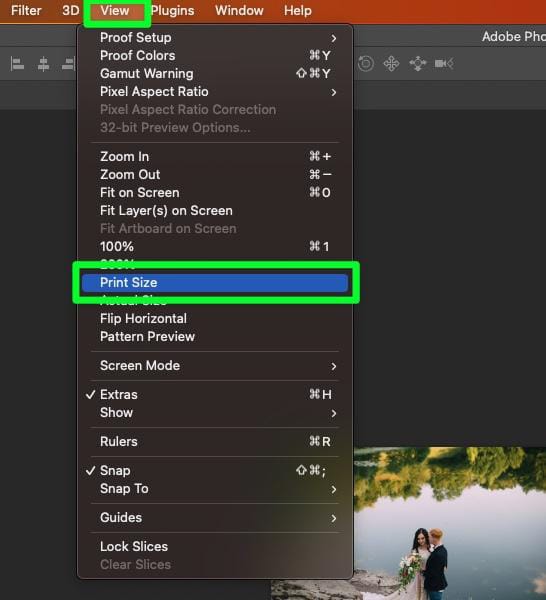Click the 3D pan icon
The image size is (546, 600).
[x=391, y=64]
